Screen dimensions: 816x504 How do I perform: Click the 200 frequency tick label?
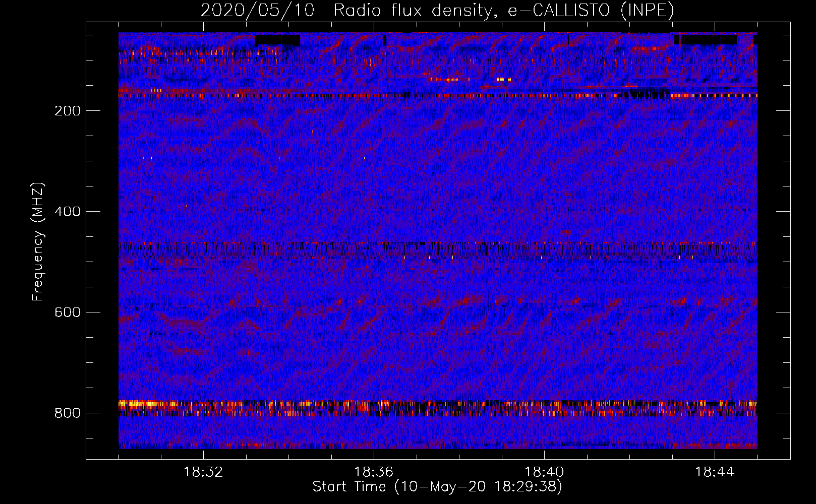pos(68,111)
